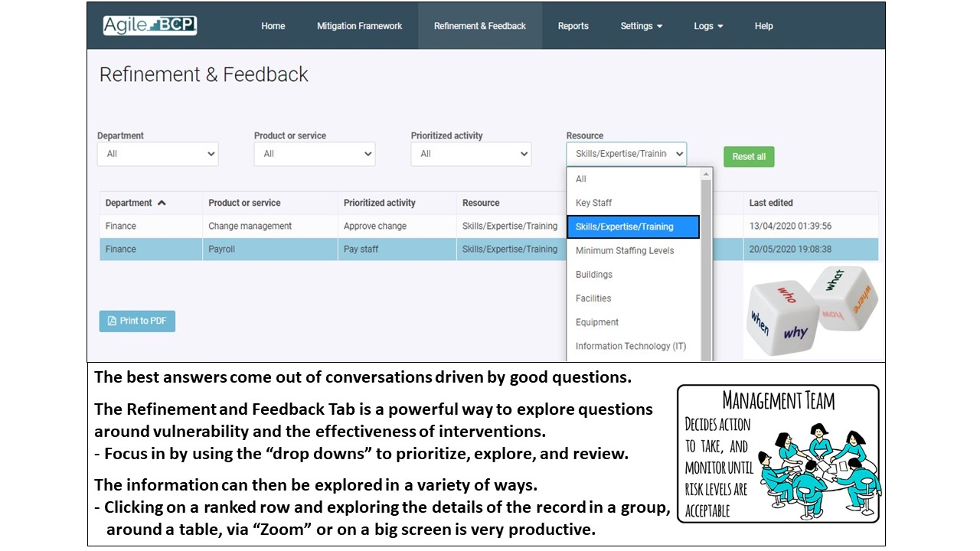Click the dropdown list scrollbar

tap(706, 260)
